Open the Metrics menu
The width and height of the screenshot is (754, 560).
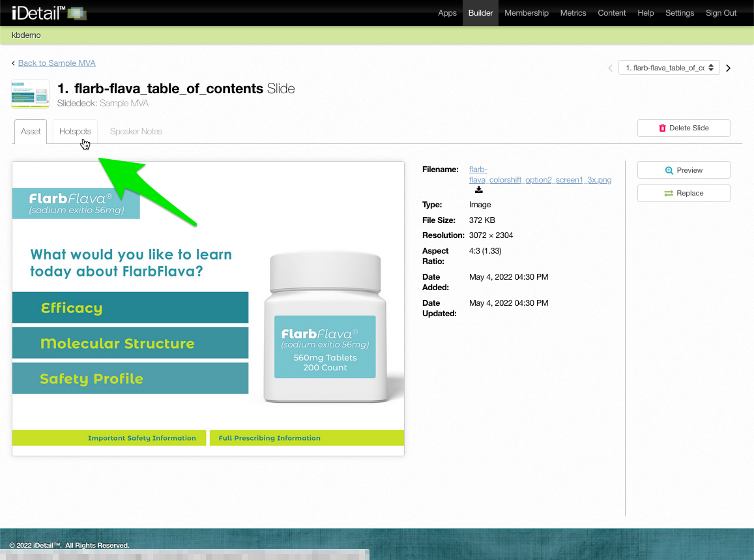point(573,13)
